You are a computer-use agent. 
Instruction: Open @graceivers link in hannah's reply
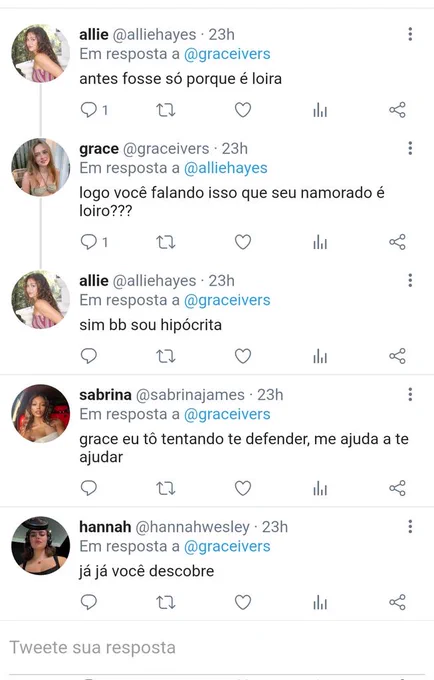(x=227, y=546)
